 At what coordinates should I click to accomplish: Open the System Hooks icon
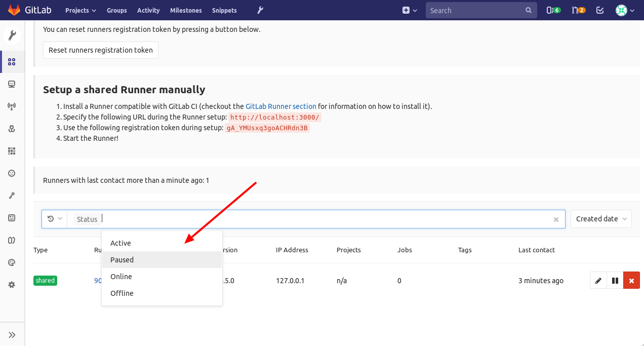[x=12, y=128]
